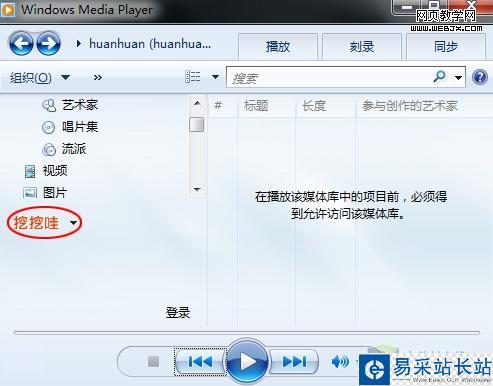Click the magnifier search icon
This screenshot has width=493, height=386.
(439, 77)
